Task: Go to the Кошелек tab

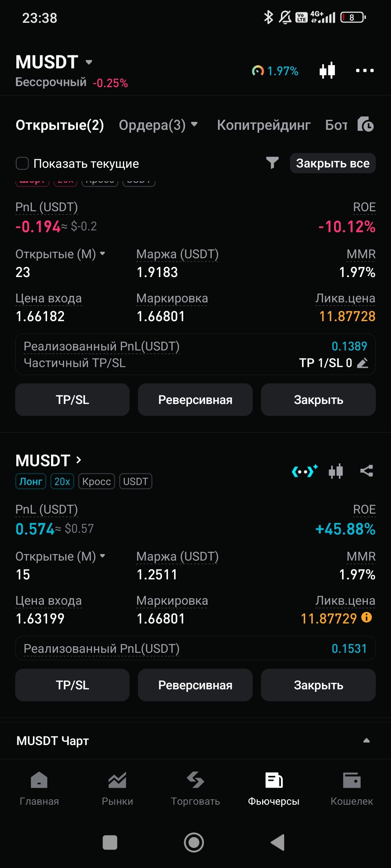Action: (352, 788)
